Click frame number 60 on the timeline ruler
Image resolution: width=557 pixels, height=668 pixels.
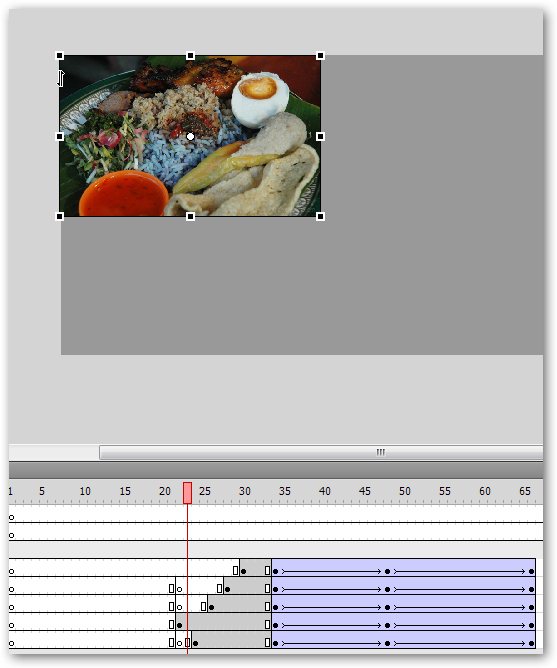click(x=485, y=491)
